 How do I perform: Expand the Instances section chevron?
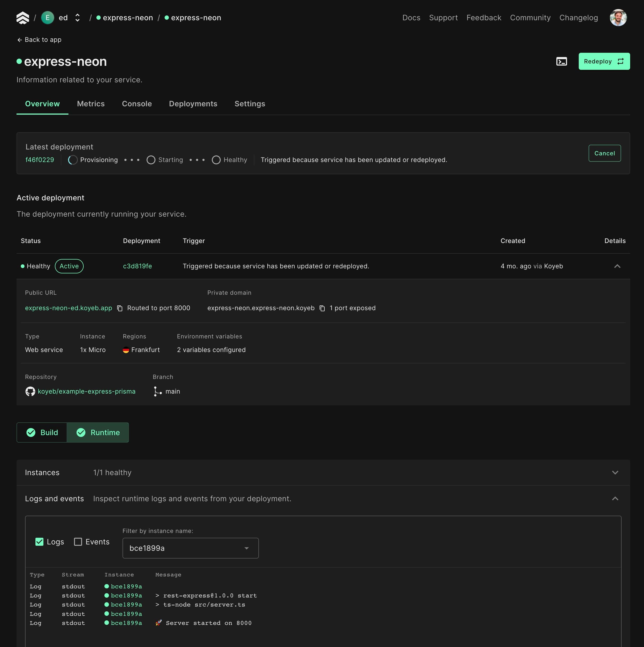[616, 472]
